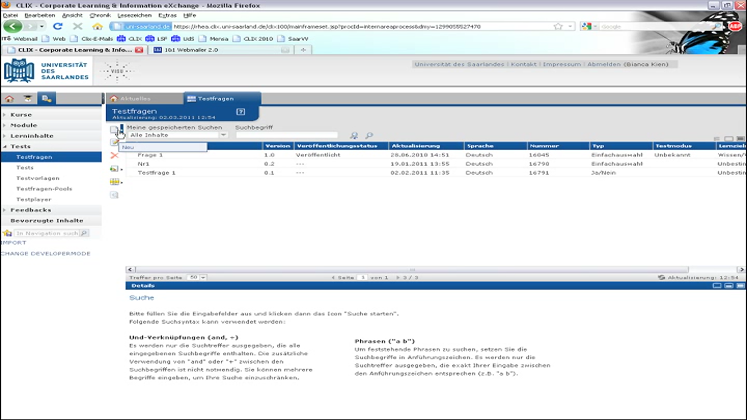Click the home icon in left sidebar
747x420 pixels.
[x=9, y=98]
